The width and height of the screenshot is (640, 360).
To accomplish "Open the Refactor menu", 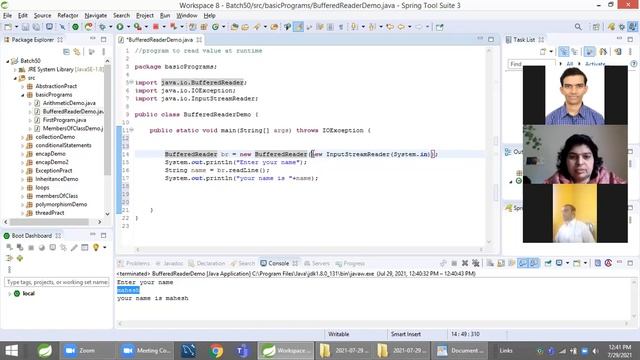I will point(68,16).
